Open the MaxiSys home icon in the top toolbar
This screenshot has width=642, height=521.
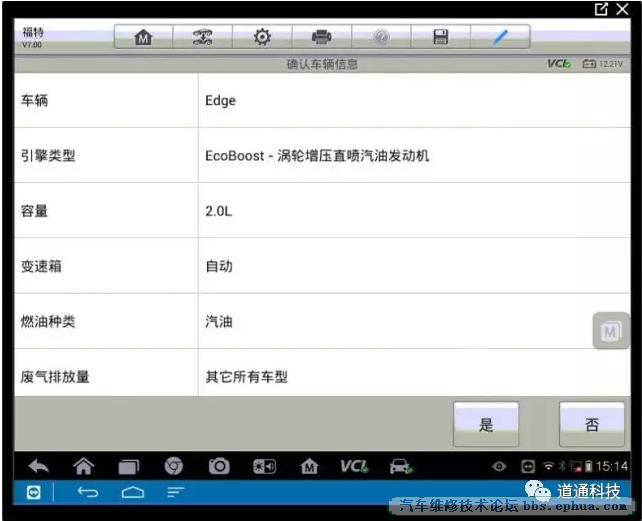click(143, 37)
